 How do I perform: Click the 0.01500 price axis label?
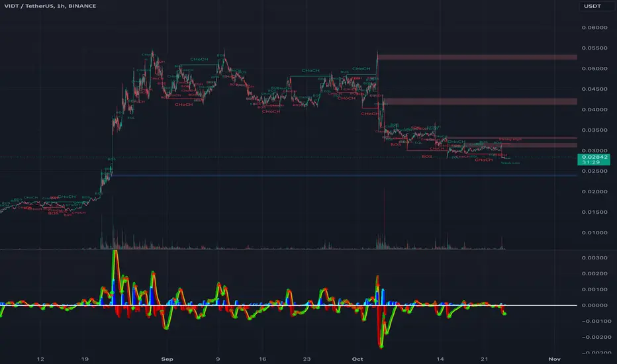(x=594, y=212)
